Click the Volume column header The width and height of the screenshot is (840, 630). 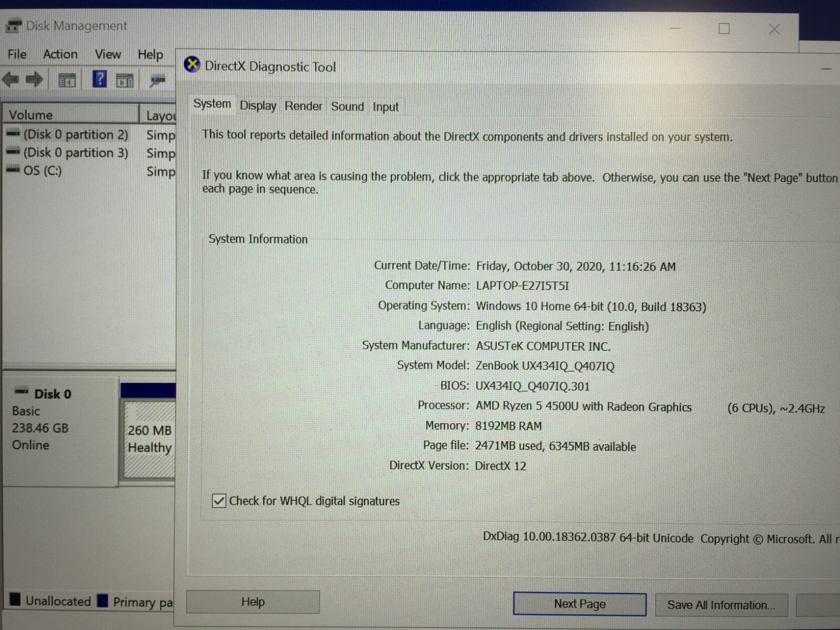click(x=70, y=114)
